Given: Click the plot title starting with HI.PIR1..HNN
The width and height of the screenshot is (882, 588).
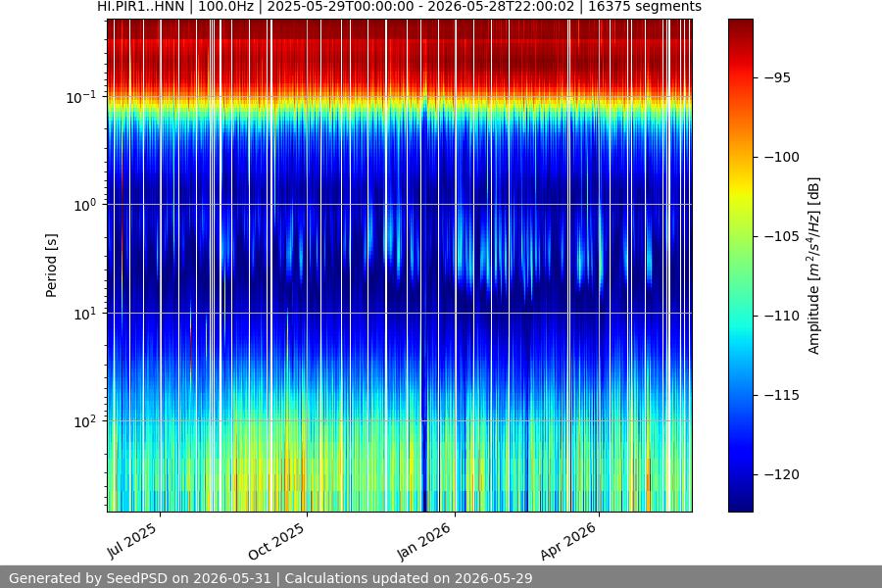Looking at the screenshot, I should point(400,7).
